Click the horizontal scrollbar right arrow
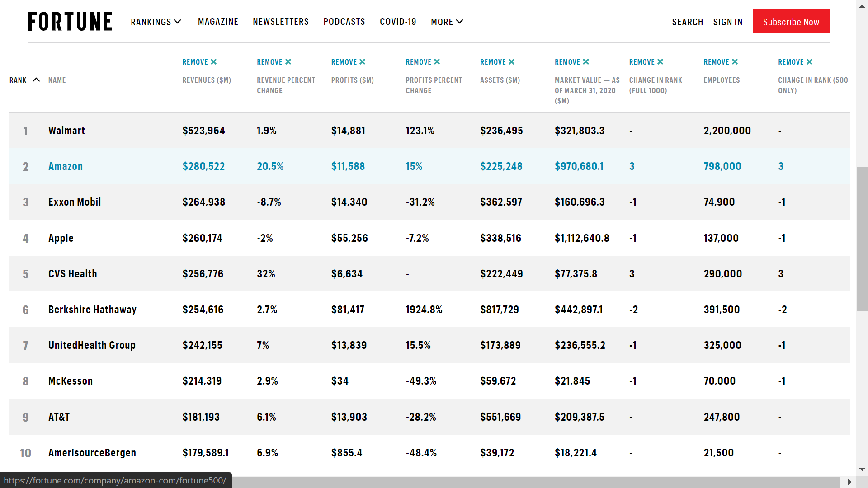868x488 pixels. click(x=849, y=482)
